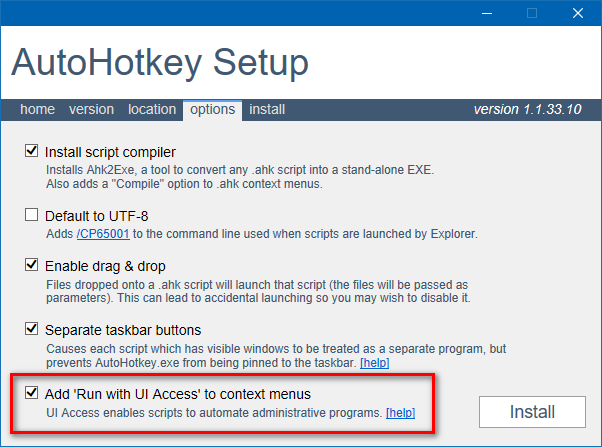Image resolution: width=602 pixels, height=447 pixels.
Task: Open the version tab
Action: click(91, 109)
